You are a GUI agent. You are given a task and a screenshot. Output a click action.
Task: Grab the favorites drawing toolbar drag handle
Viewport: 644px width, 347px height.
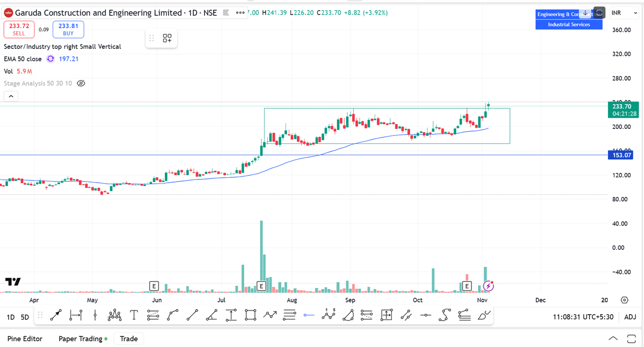40,315
